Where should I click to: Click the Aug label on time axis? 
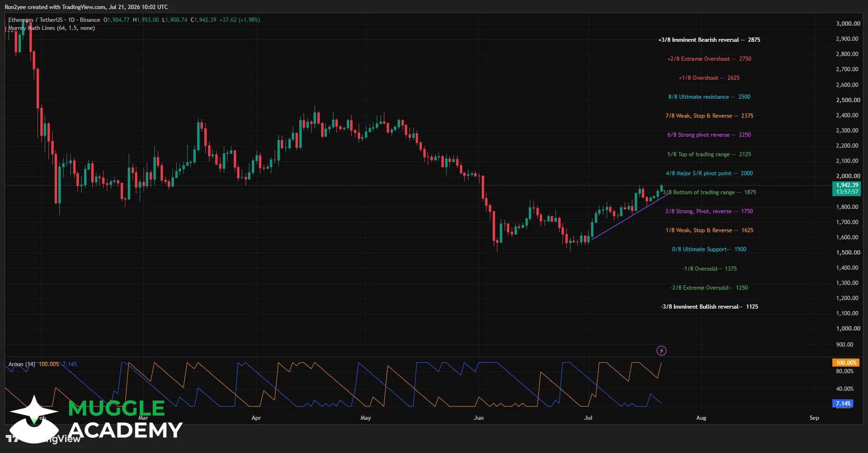701,418
